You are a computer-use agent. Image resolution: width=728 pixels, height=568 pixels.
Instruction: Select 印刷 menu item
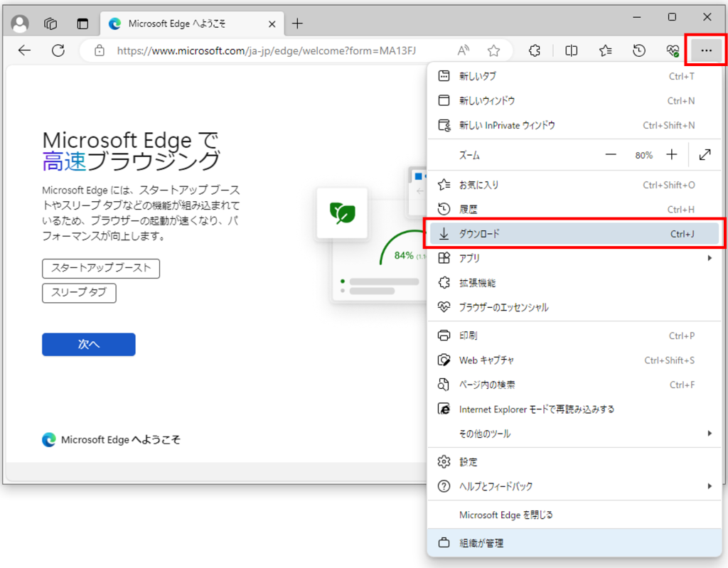pyautogui.click(x=574, y=336)
